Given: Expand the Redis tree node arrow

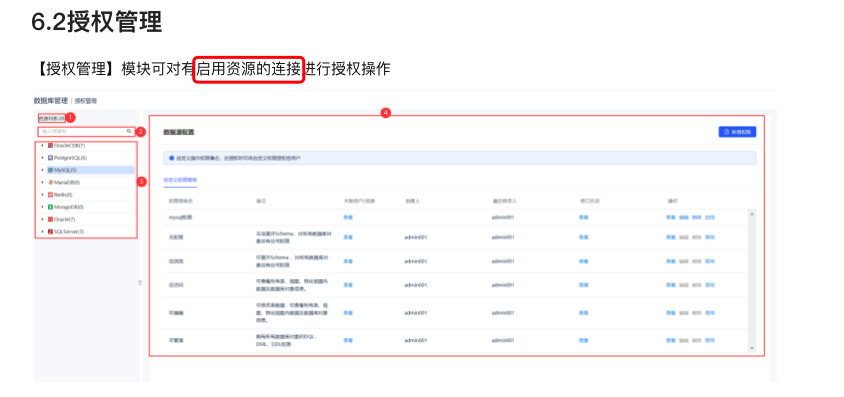Looking at the screenshot, I should pos(43,195).
